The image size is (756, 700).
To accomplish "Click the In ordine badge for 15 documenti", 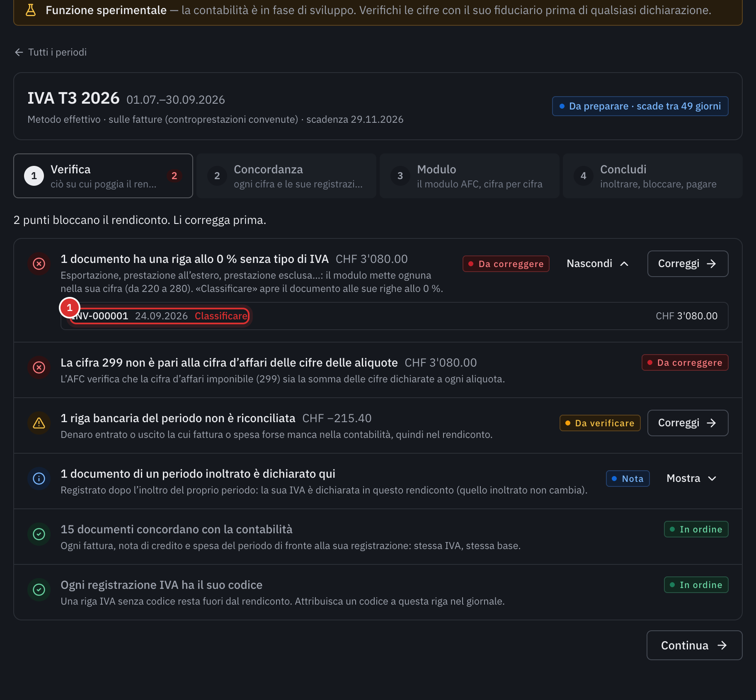I will [696, 529].
